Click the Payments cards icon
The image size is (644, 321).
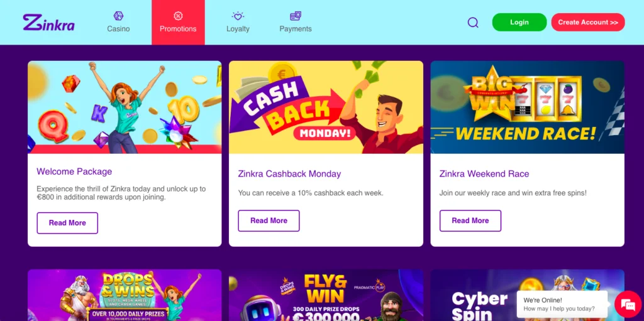[296, 16]
